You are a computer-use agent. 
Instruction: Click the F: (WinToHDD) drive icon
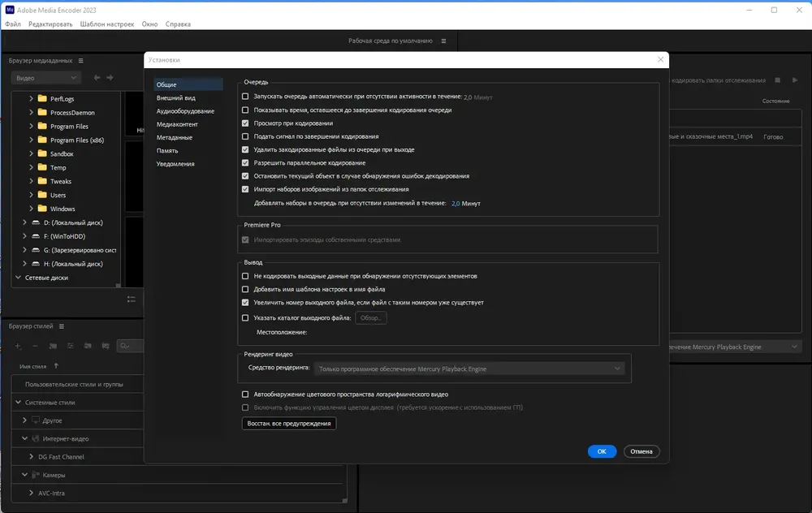(x=36, y=236)
